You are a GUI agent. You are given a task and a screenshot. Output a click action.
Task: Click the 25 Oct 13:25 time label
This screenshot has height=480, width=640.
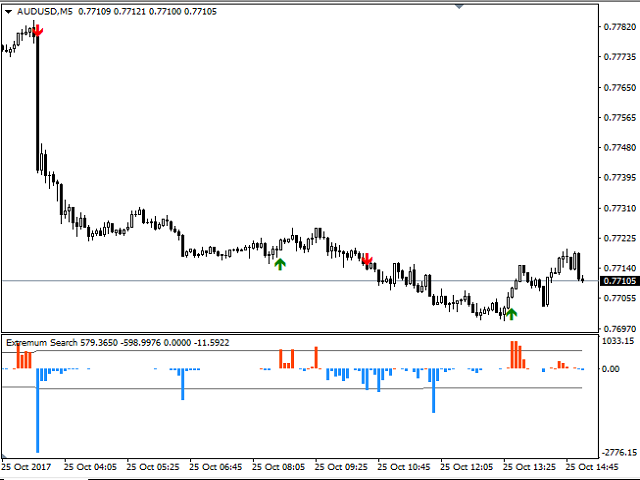[x=529, y=467]
